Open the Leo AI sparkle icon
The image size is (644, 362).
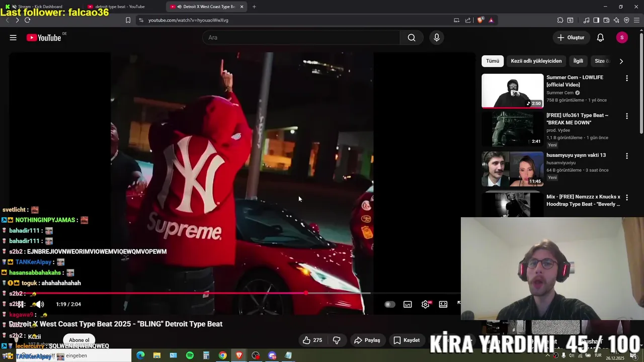point(616,20)
